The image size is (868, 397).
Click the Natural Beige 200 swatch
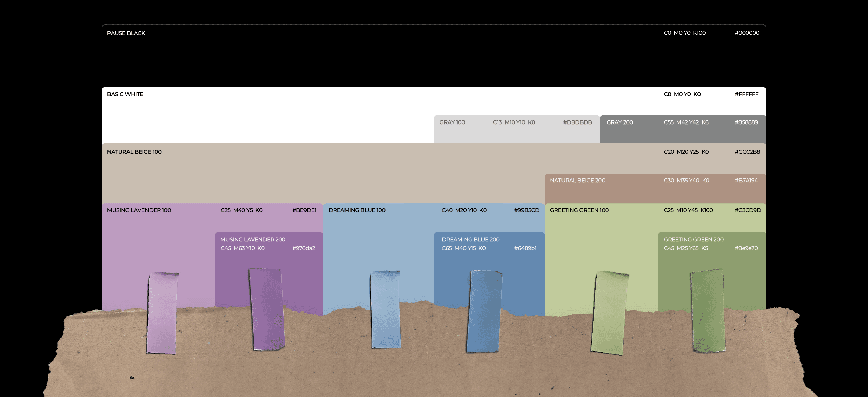click(577, 180)
